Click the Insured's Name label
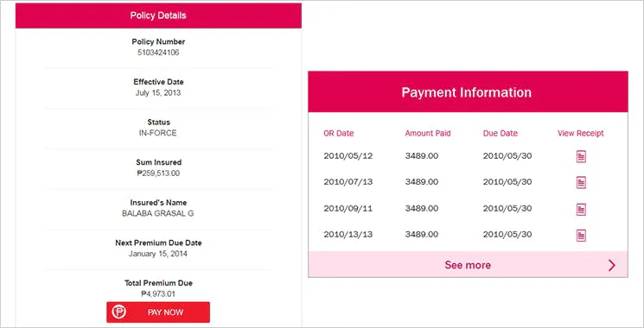Image resolution: width=644 pixels, height=328 pixels. [x=158, y=203]
